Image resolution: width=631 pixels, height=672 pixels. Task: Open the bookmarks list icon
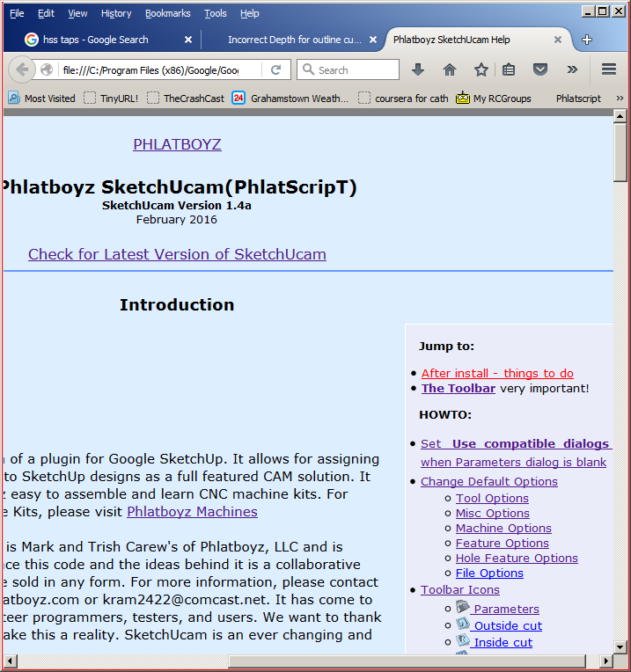click(510, 69)
